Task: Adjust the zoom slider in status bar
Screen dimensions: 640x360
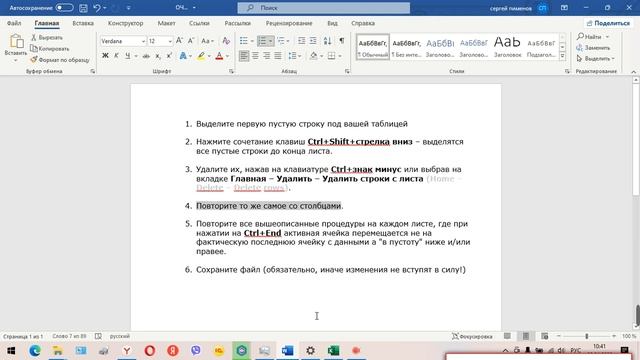Action: (x=586, y=336)
